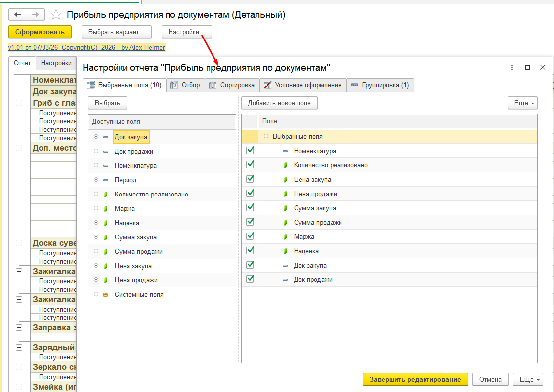Click the Завершить редактирование button

415,379
